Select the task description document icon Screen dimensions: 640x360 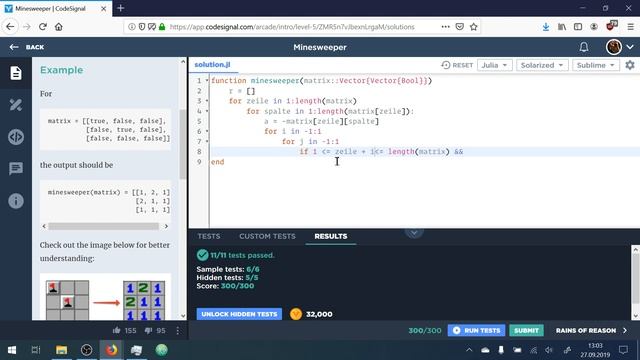(x=16, y=73)
